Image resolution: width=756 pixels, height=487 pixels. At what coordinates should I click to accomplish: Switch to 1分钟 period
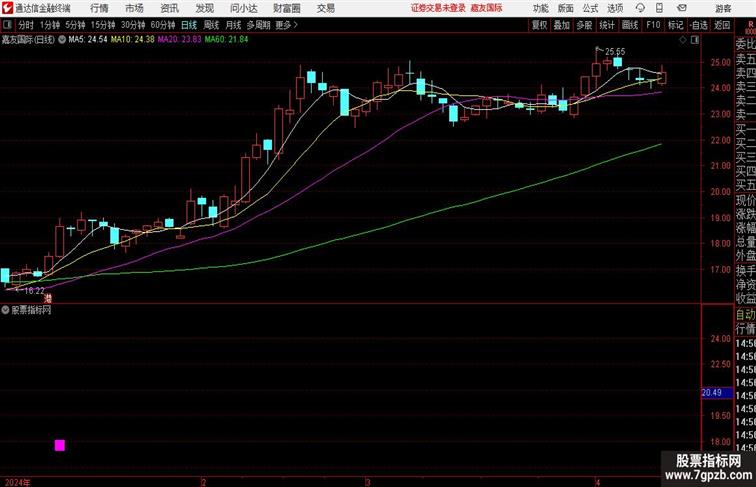tap(50, 25)
